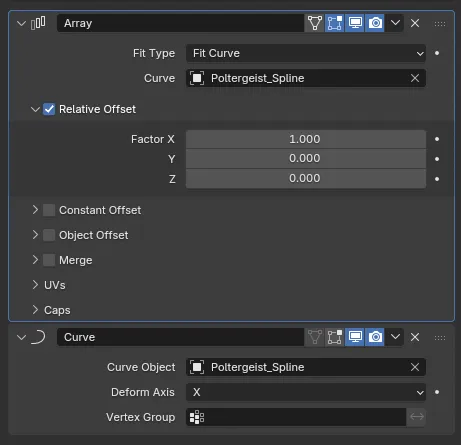Uncheck the Relative Offset checkbox

tap(49, 109)
